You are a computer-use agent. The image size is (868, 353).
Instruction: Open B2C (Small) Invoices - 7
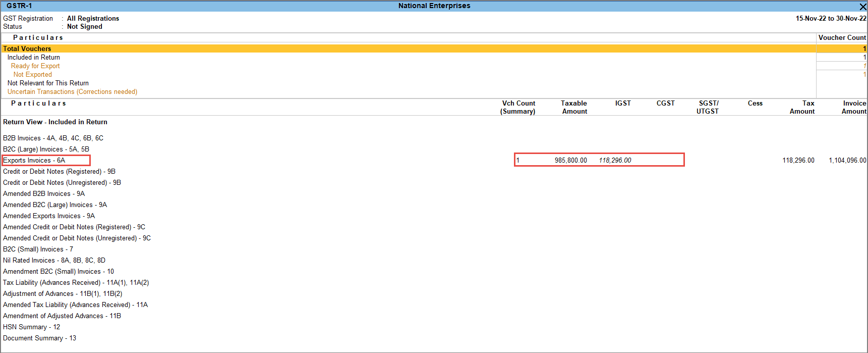point(38,249)
